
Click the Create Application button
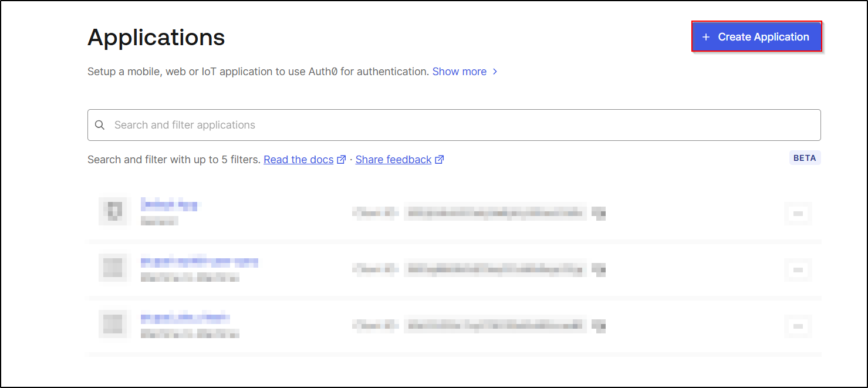tap(756, 36)
